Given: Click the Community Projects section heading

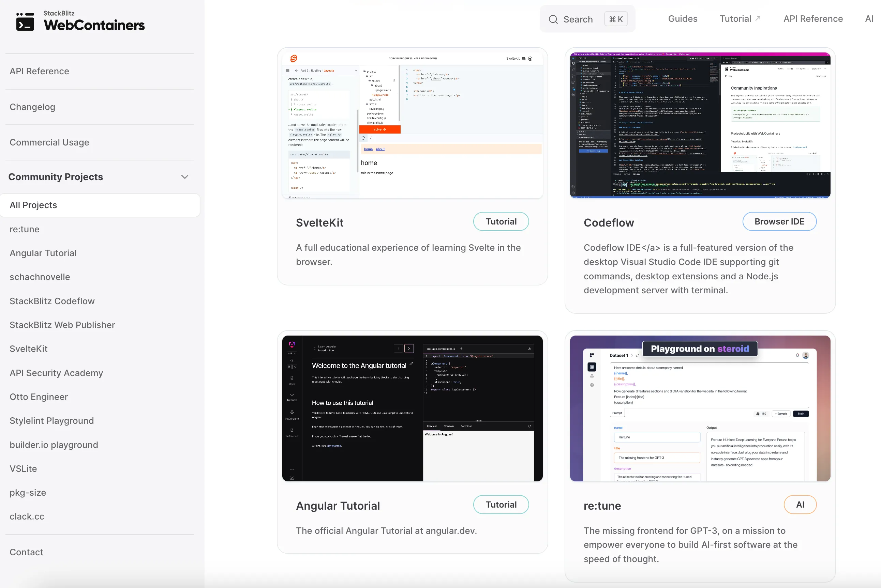Looking at the screenshot, I should (x=56, y=176).
